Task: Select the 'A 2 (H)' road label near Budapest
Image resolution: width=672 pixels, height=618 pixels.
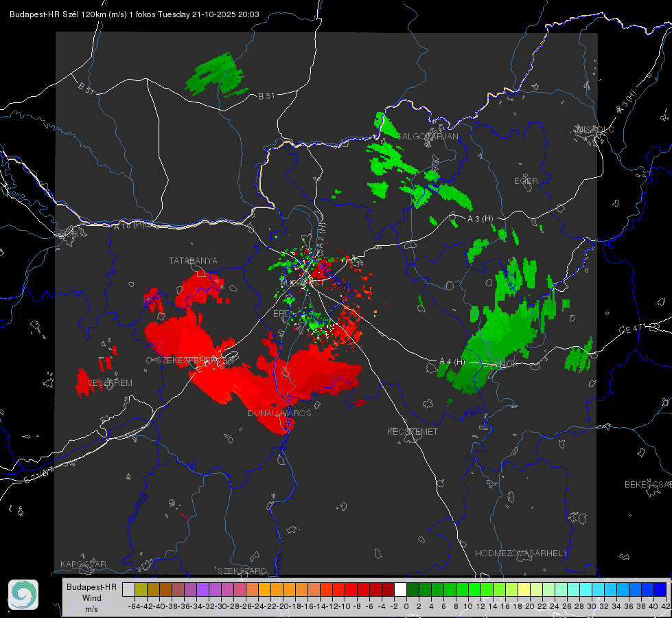Action: (321, 235)
